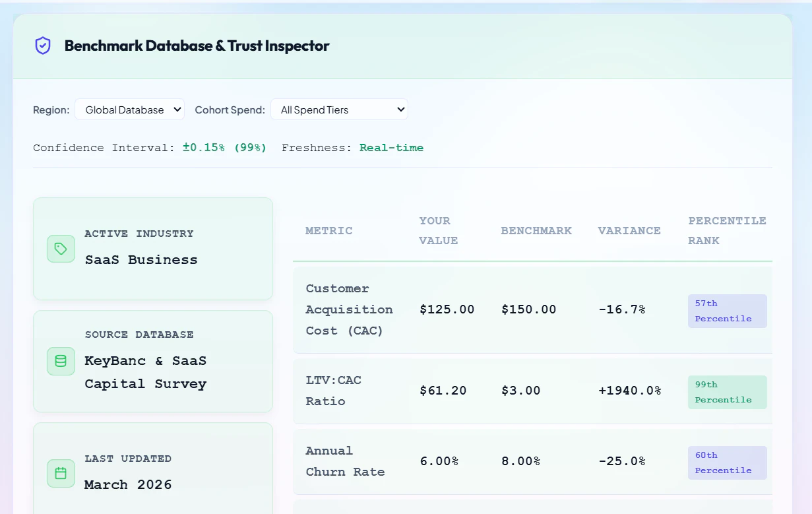
Task: Click the 8.00% benchmark cell
Action: click(520, 461)
